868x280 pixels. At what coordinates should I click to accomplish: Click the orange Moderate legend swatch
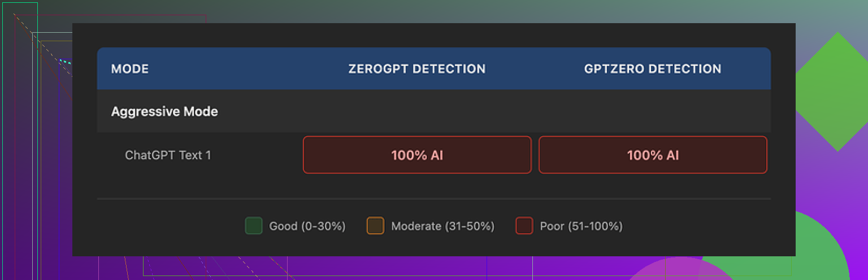(x=375, y=226)
